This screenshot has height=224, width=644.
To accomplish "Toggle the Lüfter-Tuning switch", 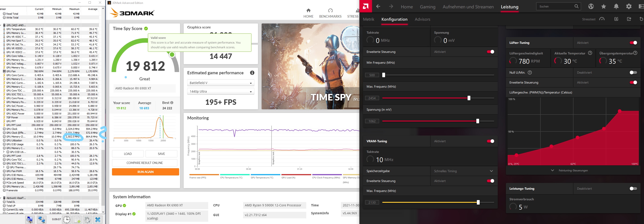I will coord(633,43).
